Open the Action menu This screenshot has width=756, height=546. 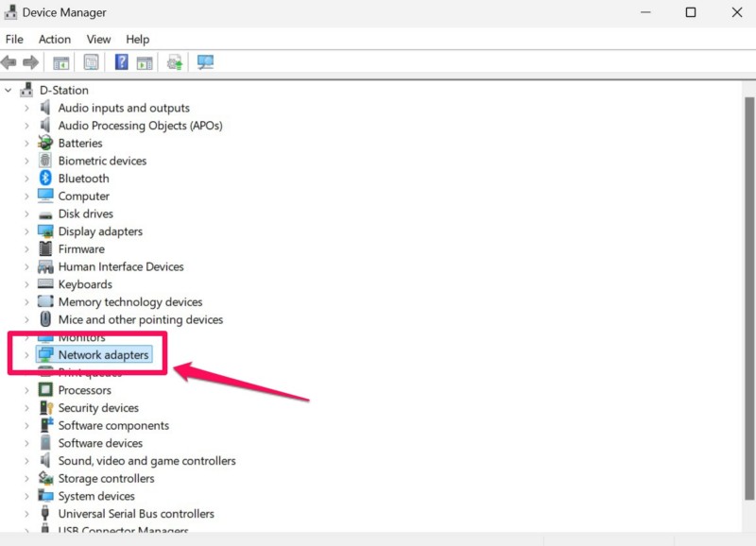54,39
